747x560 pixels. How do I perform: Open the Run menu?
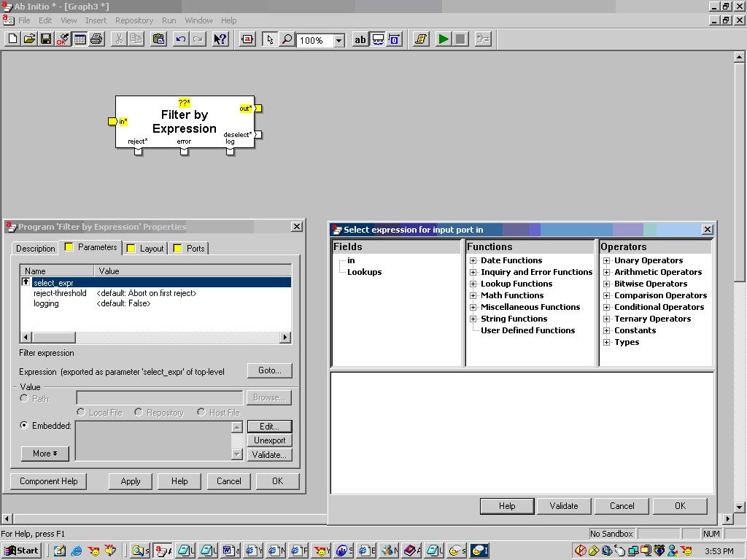169,20
